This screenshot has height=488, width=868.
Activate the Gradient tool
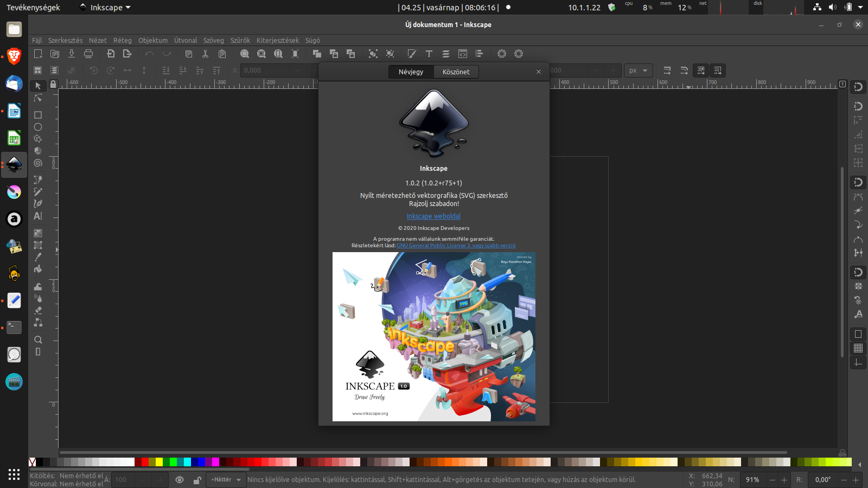[38, 233]
